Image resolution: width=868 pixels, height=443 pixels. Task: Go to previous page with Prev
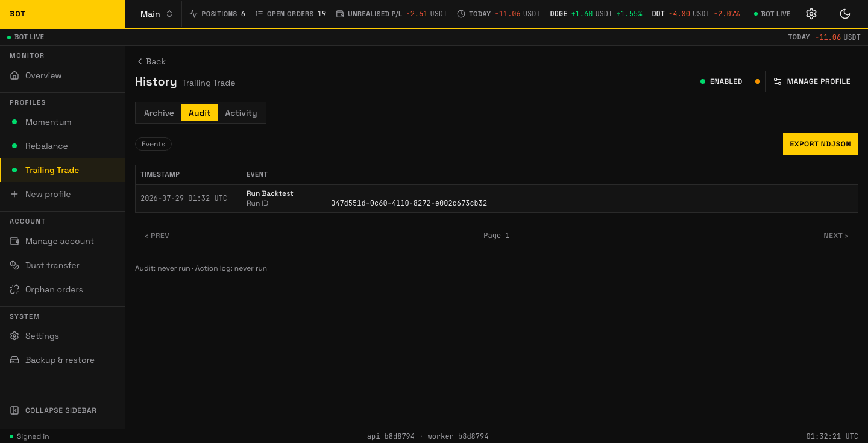pyautogui.click(x=157, y=236)
